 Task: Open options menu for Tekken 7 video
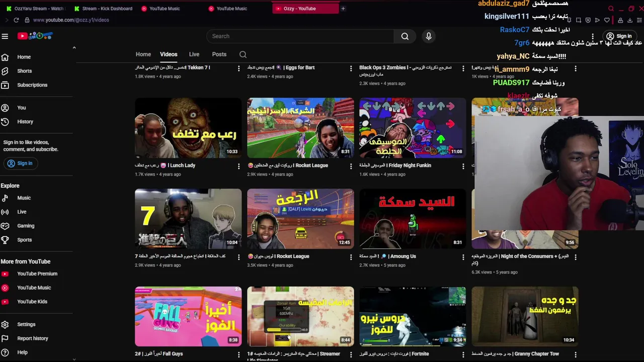point(239,68)
